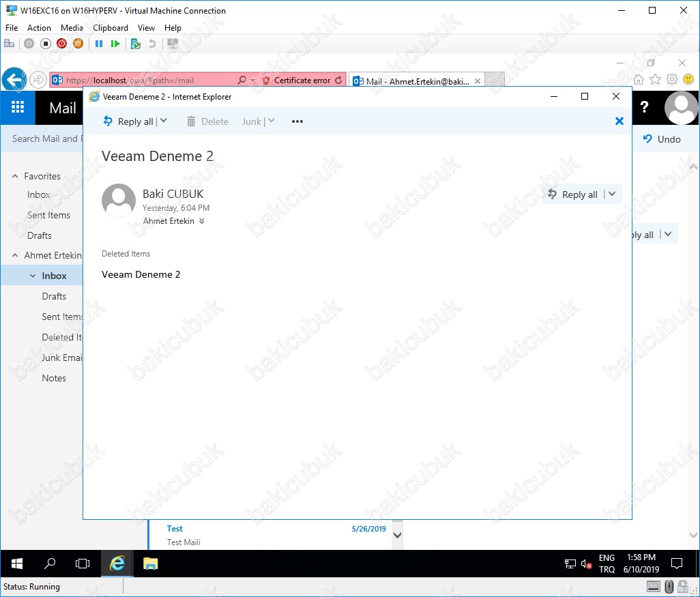Click the address bar search magnifier
Viewport: 700px width, 597px height.
[x=242, y=81]
